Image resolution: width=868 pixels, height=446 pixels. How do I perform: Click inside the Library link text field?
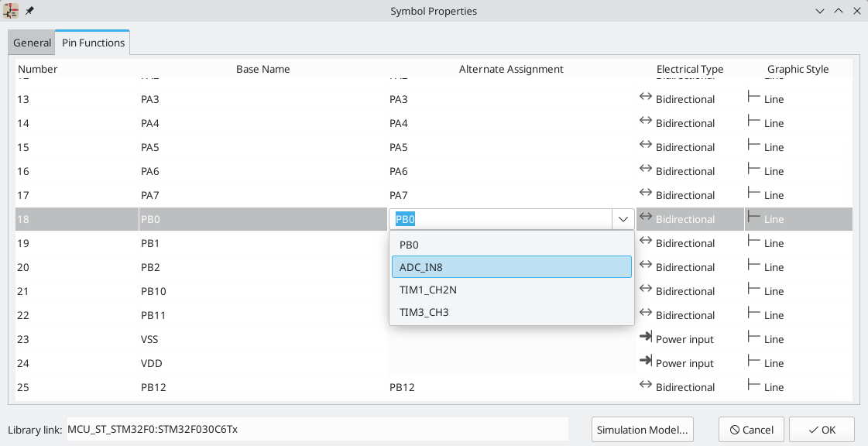[x=310, y=428]
